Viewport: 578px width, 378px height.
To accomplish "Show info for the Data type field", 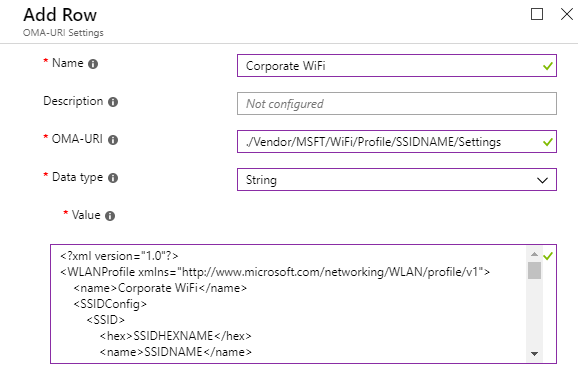I will tap(113, 178).
